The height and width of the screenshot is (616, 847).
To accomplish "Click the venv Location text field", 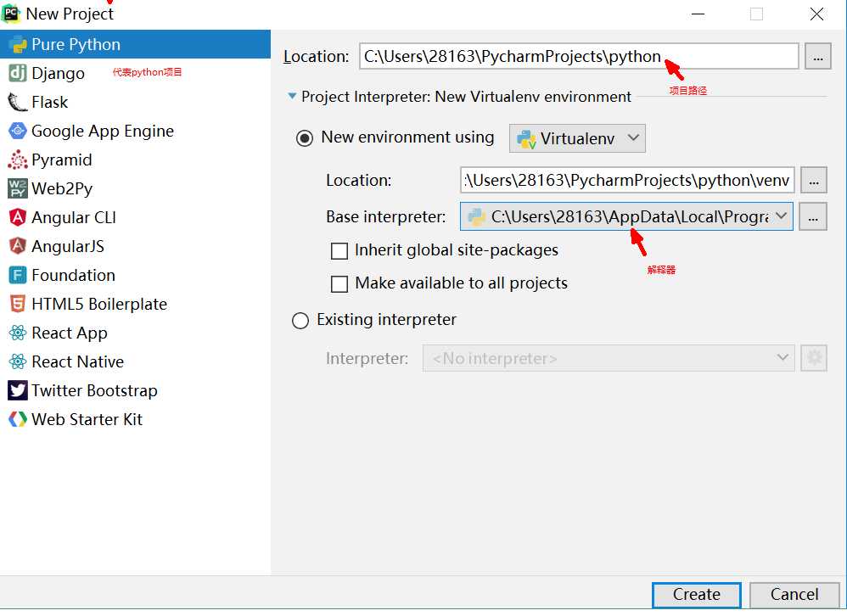I will point(627,180).
